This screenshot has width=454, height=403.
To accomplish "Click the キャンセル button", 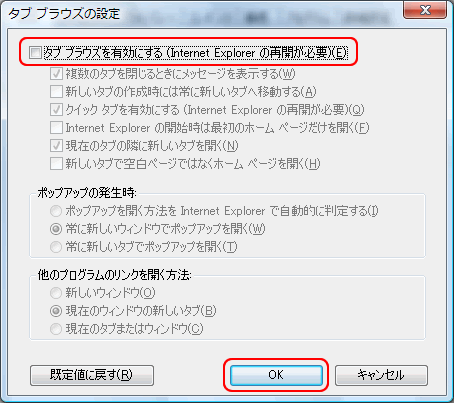I will click(381, 375).
